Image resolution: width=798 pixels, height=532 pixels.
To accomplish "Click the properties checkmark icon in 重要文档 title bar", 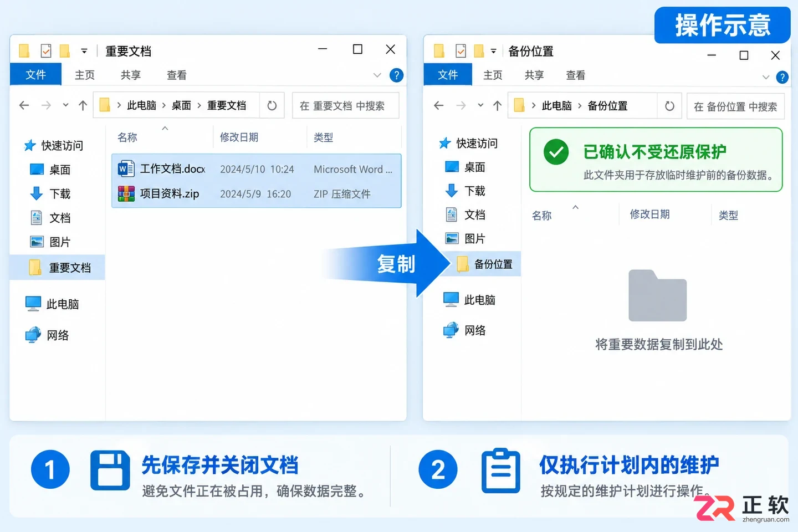I will click(46, 51).
